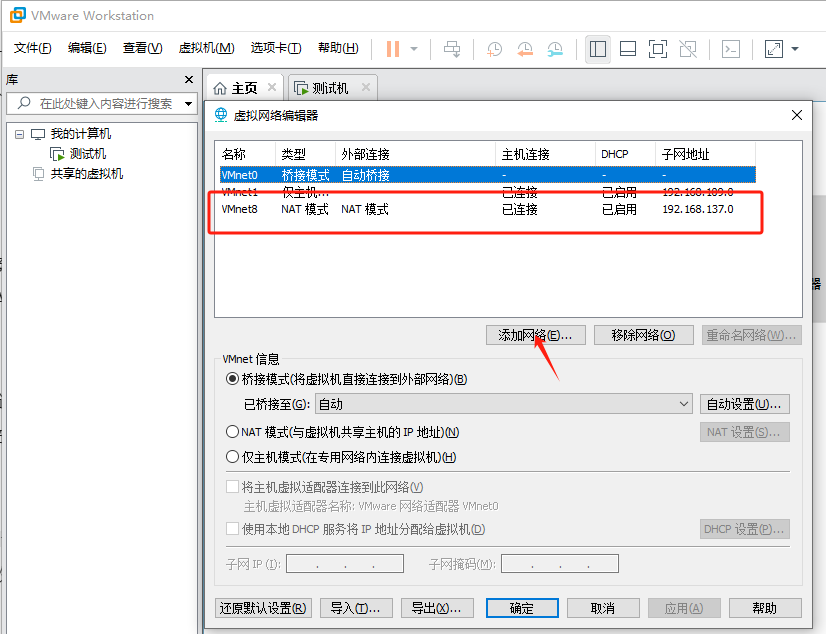Switch to the 测试机 tab
This screenshot has width=826, height=634.
pyautogui.click(x=330, y=88)
